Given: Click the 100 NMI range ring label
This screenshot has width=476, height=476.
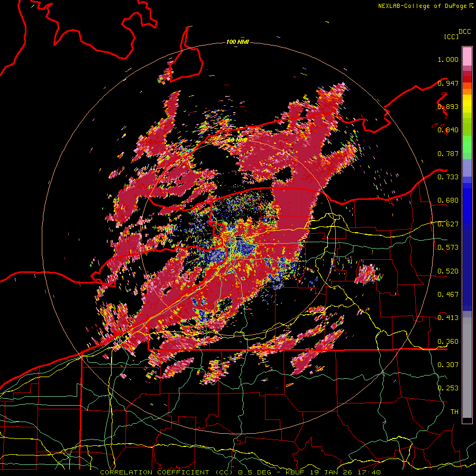Looking at the screenshot, I should coord(237,42).
